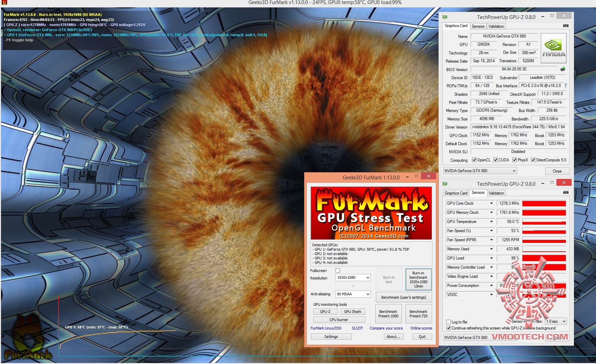Click the 1278.3 MHz core clock value
The width and height of the screenshot is (596, 364).
click(x=509, y=203)
